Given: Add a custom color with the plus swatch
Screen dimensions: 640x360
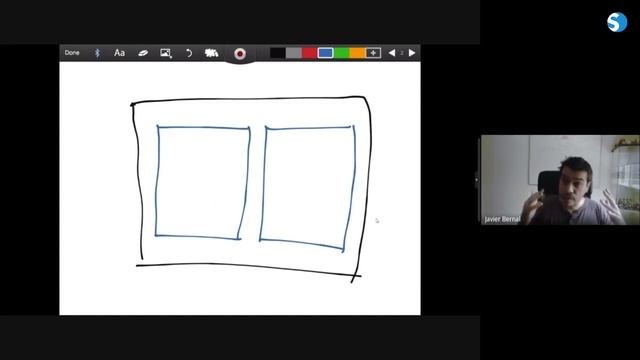Looking at the screenshot, I should tap(373, 53).
